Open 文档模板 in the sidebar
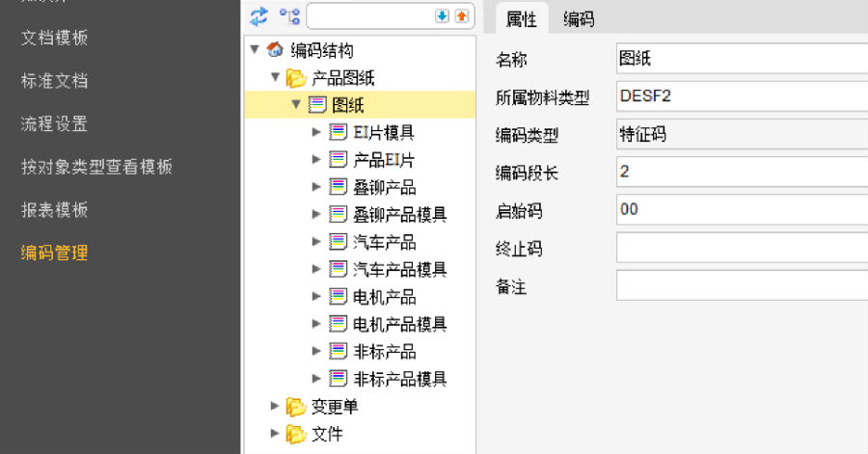Screen dimensions: 868x454 [x=54, y=38]
